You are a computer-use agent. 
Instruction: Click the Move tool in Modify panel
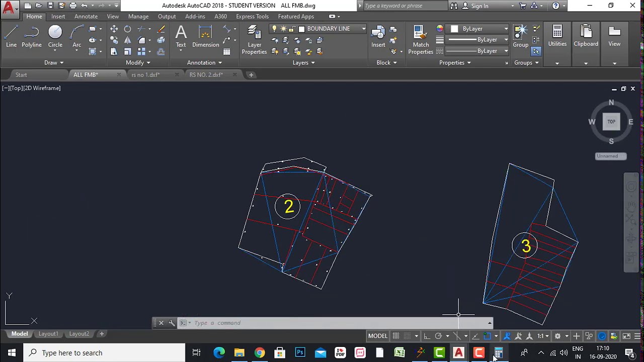[x=114, y=29]
